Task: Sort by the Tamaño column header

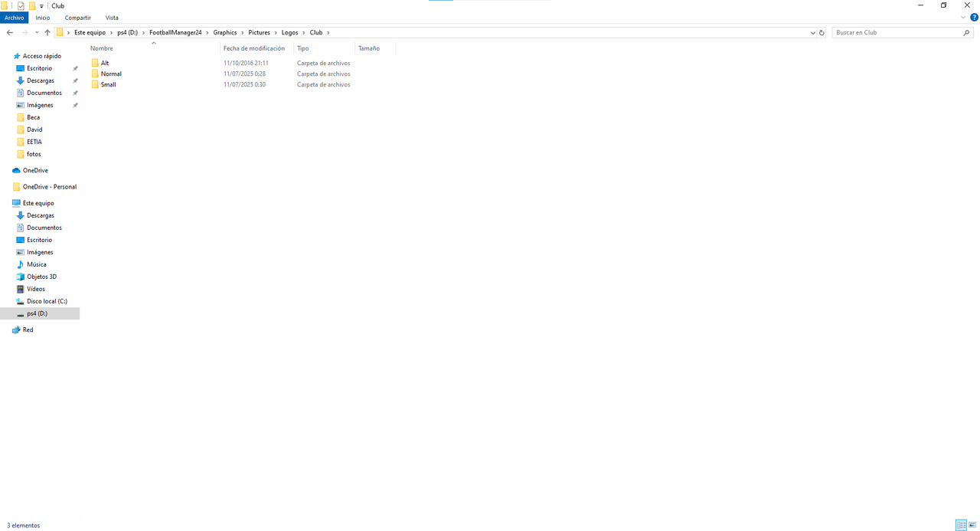Action: click(376, 48)
